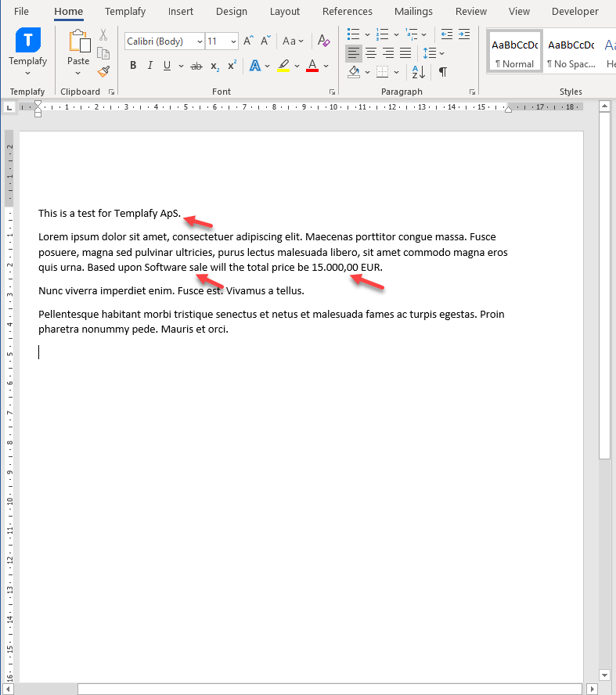616x695 pixels.
Task: Align text left
Action: [x=354, y=53]
